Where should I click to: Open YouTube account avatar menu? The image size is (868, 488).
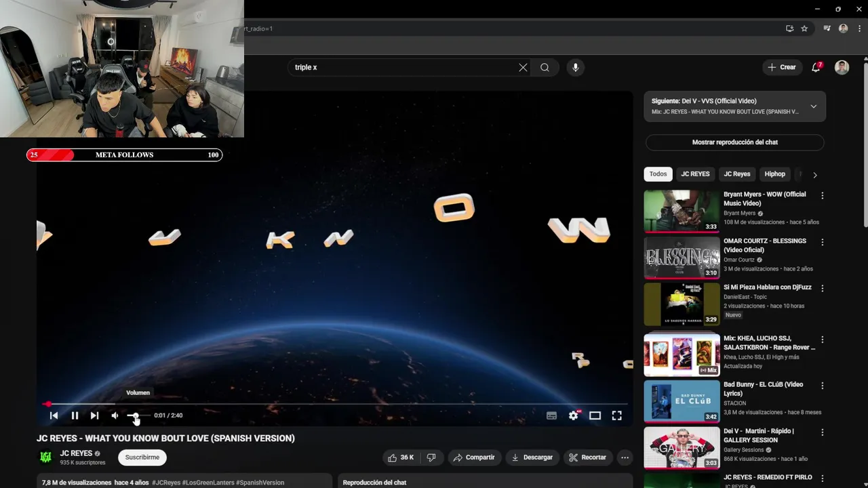click(842, 67)
